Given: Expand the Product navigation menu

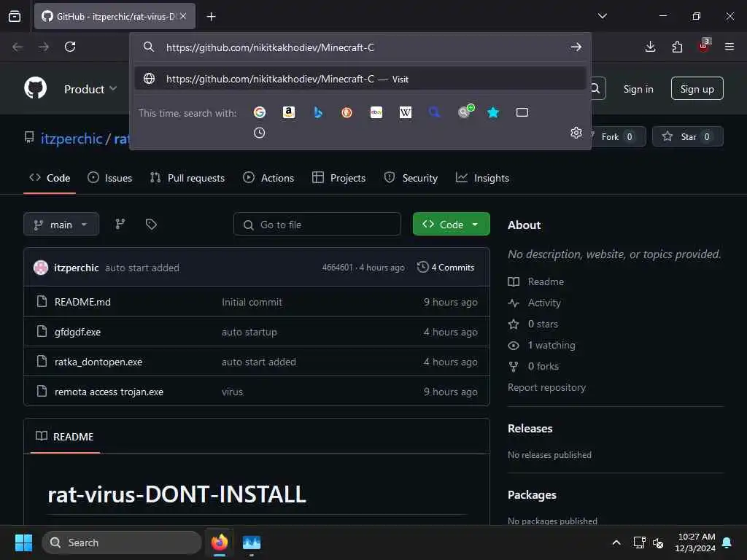Looking at the screenshot, I should click(x=90, y=89).
